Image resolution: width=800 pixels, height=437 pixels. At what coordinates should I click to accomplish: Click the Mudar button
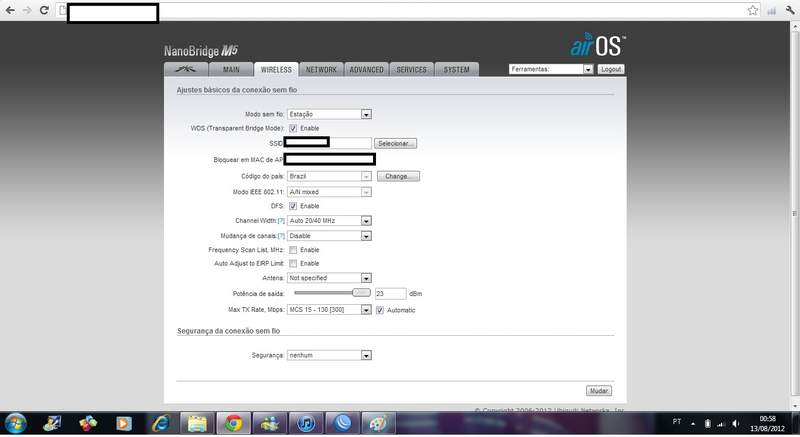point(598,391)
